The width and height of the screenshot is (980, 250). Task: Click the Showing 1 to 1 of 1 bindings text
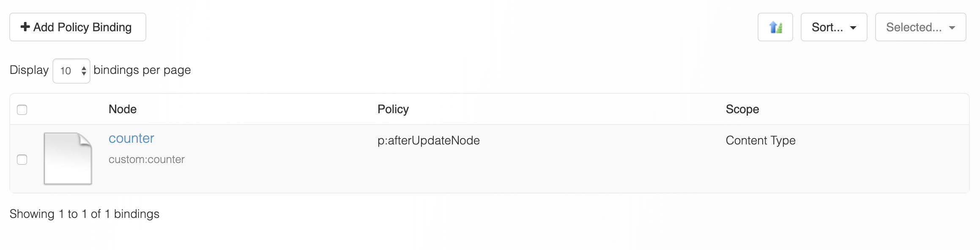click(85, 214)
